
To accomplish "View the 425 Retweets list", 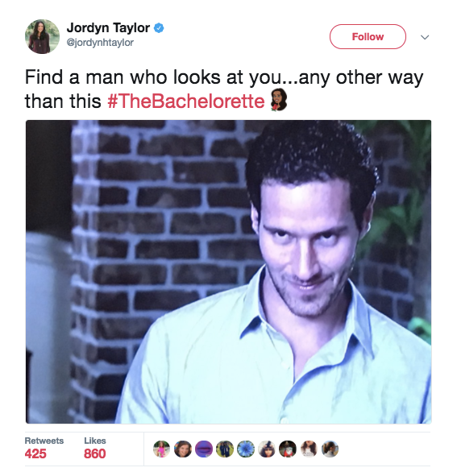I will [x=44, y=449].
